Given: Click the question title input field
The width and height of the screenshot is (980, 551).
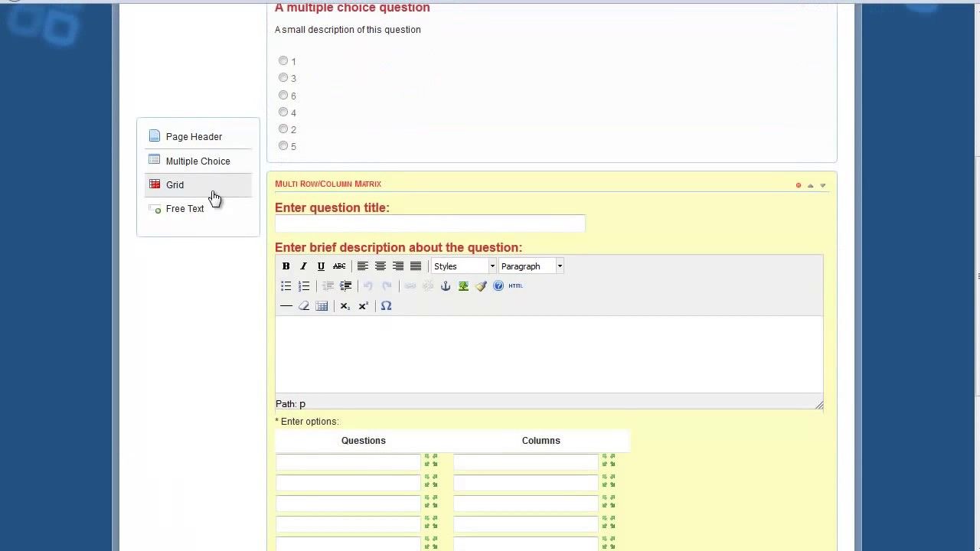Looking at the screenshot, I should tap(430, 223).
